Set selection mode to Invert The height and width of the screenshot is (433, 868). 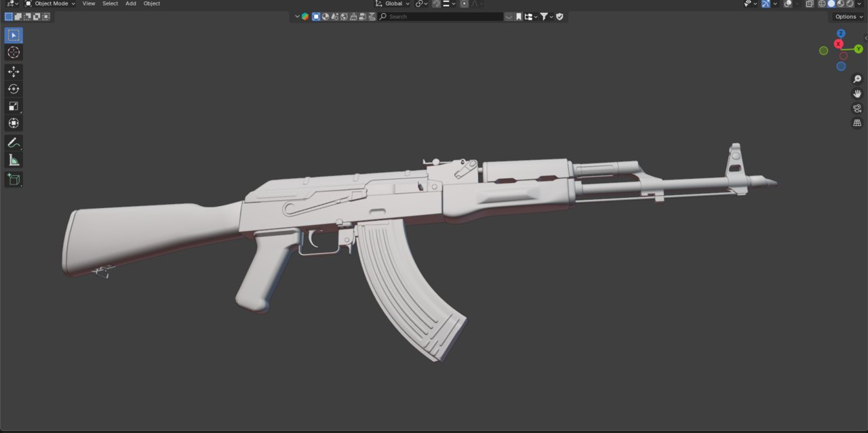pos(37,16)
